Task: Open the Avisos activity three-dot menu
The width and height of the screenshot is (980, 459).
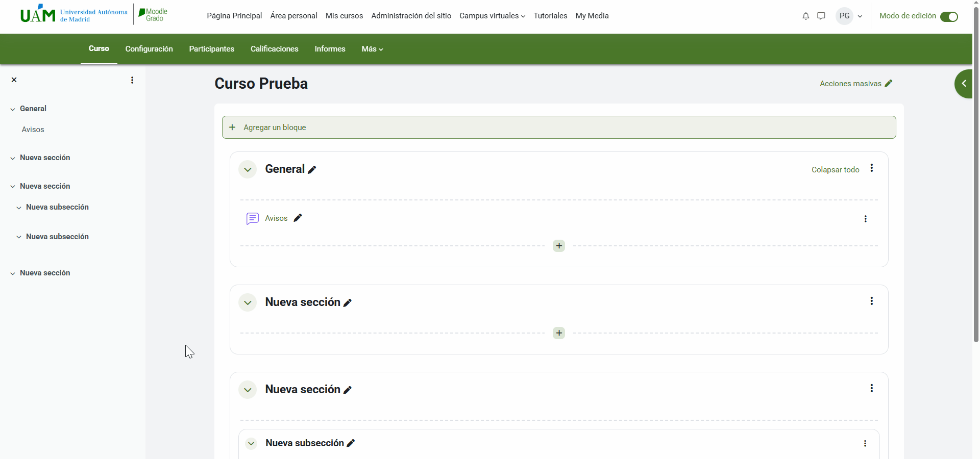Action: tap(865, 219)
